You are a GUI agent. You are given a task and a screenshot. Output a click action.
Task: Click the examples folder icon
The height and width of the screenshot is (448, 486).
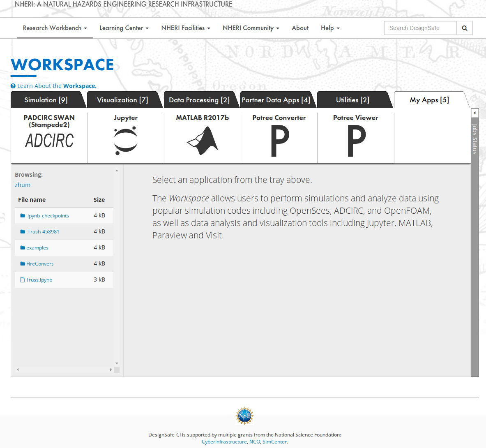(x=23, y=248)
